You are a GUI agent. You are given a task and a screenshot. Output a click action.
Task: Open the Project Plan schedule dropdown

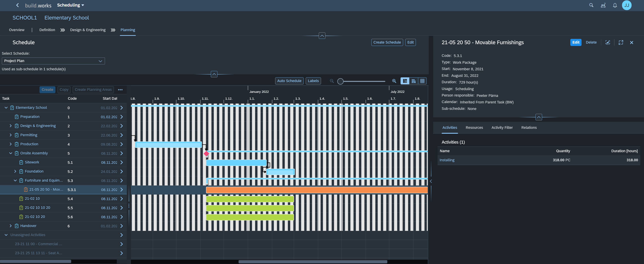click(x=53, y=61)
